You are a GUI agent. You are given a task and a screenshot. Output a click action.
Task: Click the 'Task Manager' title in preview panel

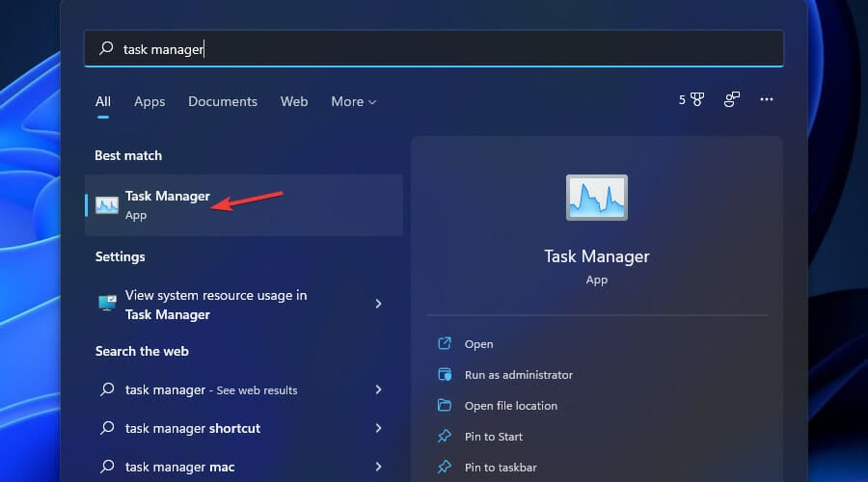[x=597, y=256]
